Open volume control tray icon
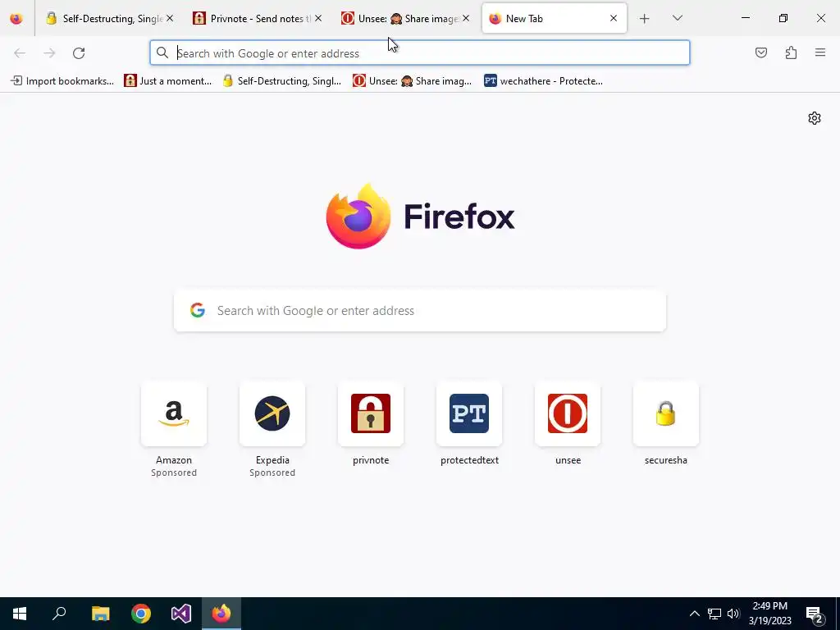Screen dimensions: 840x630 pyautogui.click(x=733, y=614)
